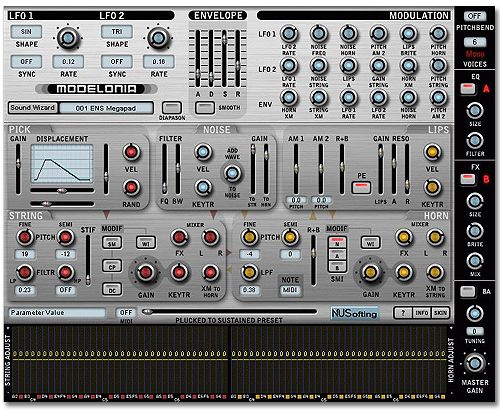The width and height of the screenshot is (500, 411).
Task: Click the Horn LPF knob
Action: [249, 272]
